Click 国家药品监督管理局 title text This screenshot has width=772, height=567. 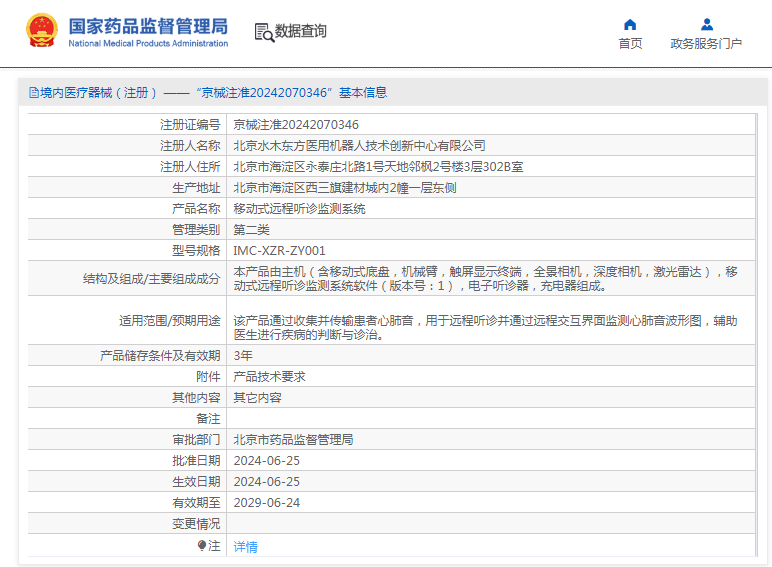pyautogui.click(x=148, y=27)
